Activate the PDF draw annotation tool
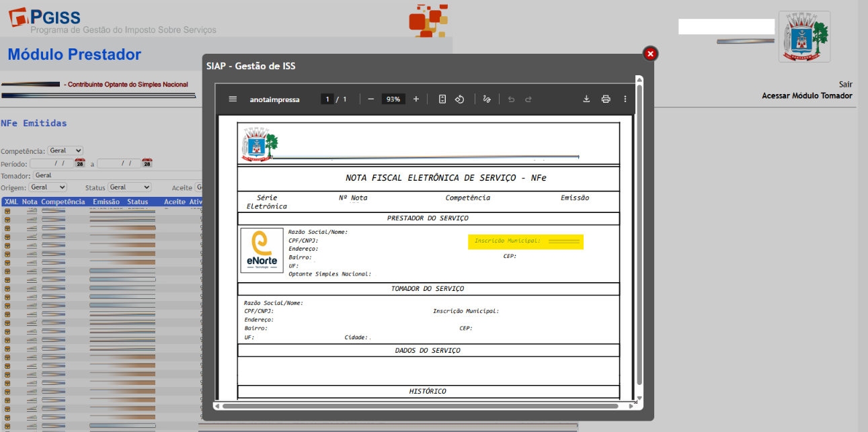Viewport: 868px width, 432px height. pos(487,99)
